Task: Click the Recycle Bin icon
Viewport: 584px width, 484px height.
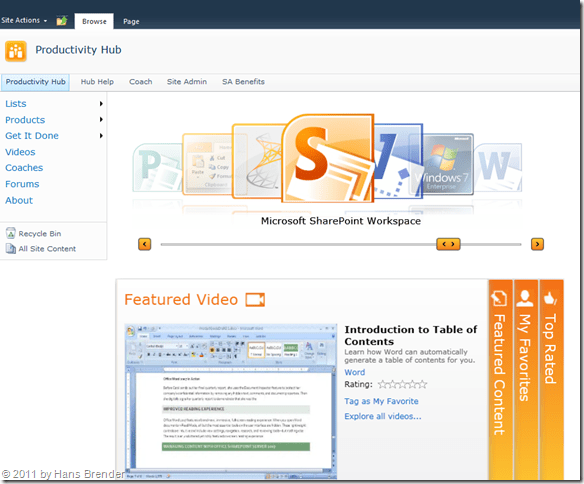Action: tap(11, 233)
